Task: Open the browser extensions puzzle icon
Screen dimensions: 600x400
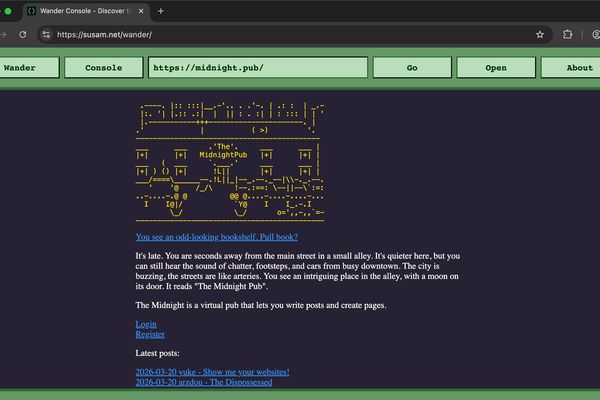Action: pyautogui.click(x=567, y=34)
